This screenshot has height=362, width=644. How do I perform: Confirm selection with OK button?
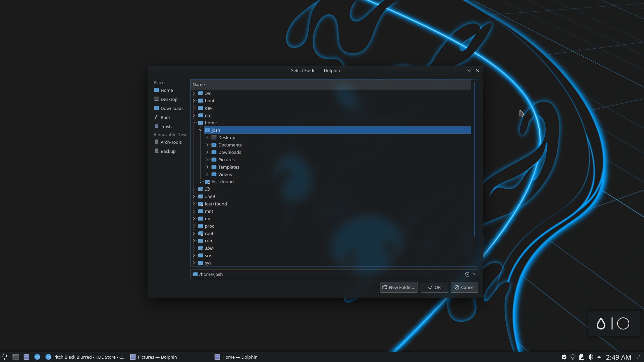pos(434,287)
